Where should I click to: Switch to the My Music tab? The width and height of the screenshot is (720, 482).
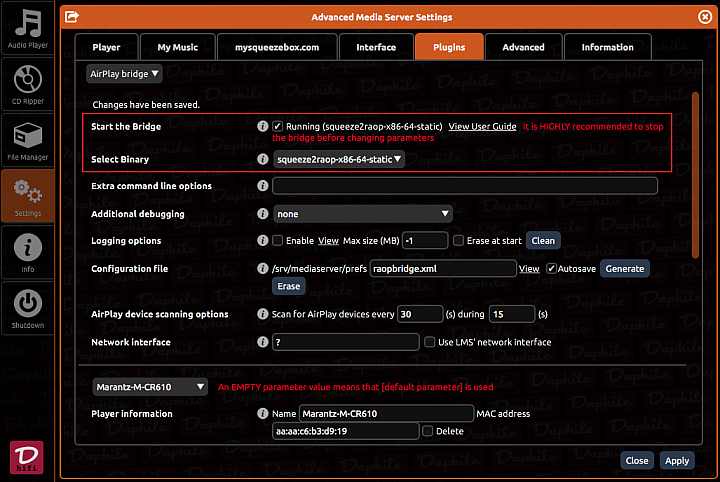(x=178, y=47)
